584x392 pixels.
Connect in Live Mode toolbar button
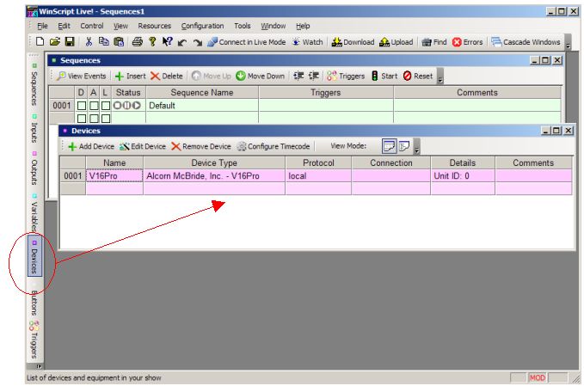point(247,42)
